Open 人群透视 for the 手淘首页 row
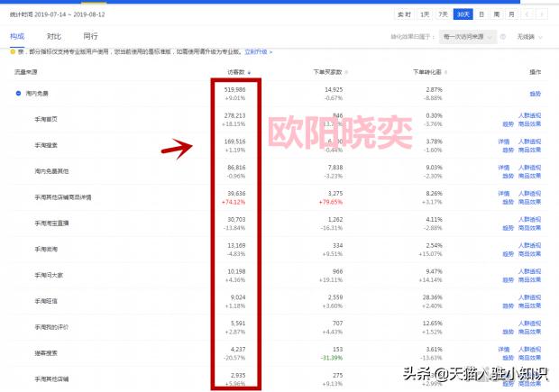 [x=529, y=115]
